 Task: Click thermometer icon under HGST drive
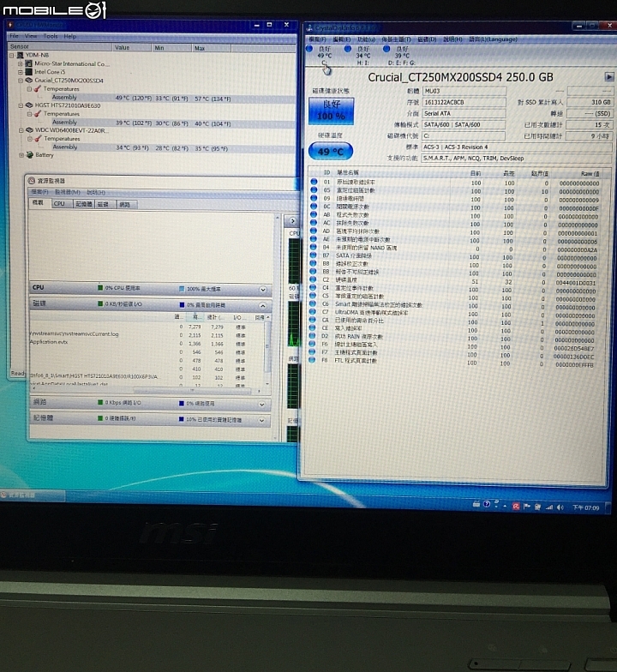pyautogui.click(x=38, y=113)
